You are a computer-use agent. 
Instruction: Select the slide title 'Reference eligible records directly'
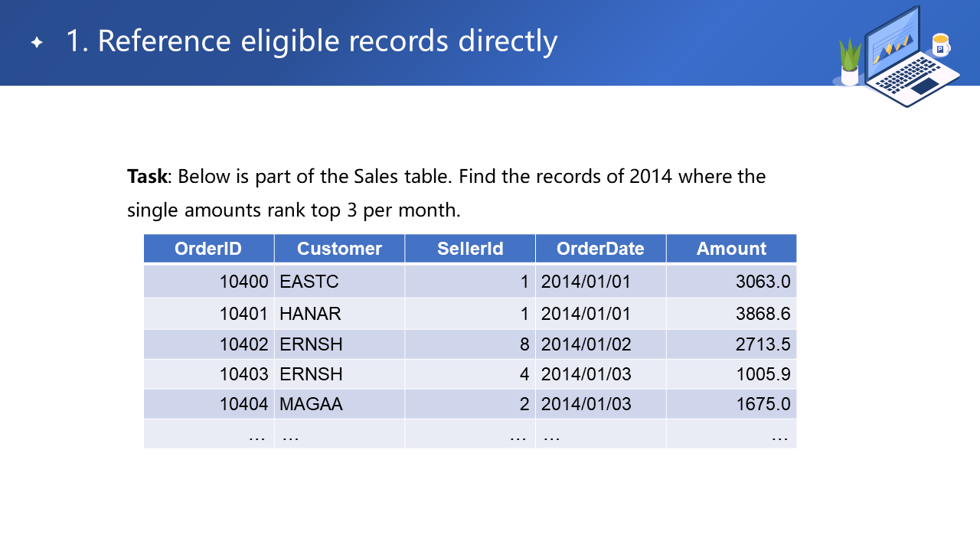point(312,41)
